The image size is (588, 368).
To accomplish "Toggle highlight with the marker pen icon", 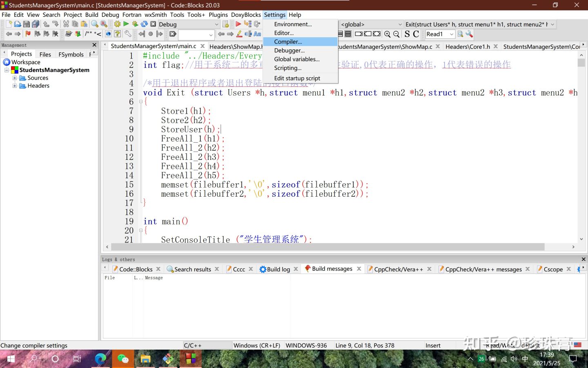I will pos(239,34).
